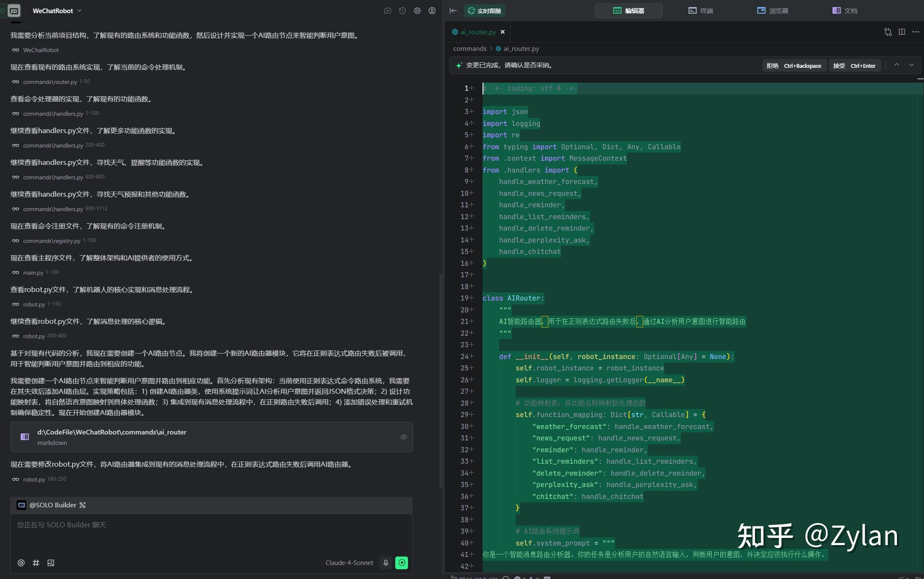Viewport: 924px width, 579px height.
Task: Open the settings gear icon
Action: 417,11
